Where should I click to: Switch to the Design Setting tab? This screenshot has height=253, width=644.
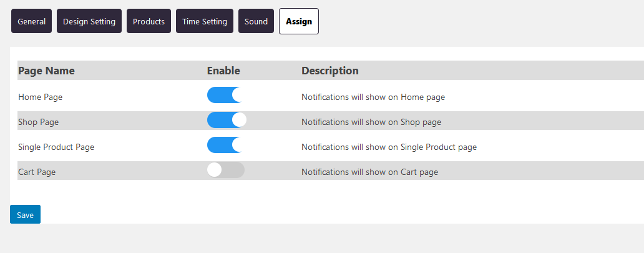[x=89, y=21]
